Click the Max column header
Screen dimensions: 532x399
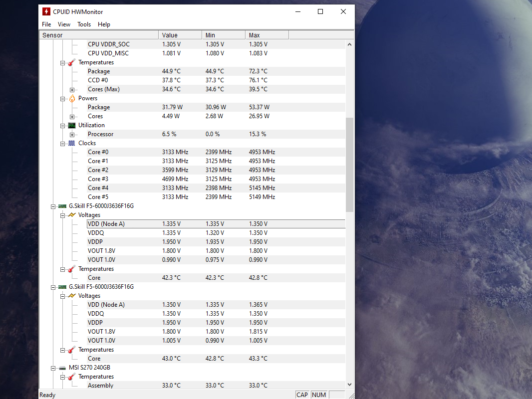[267, 35]
